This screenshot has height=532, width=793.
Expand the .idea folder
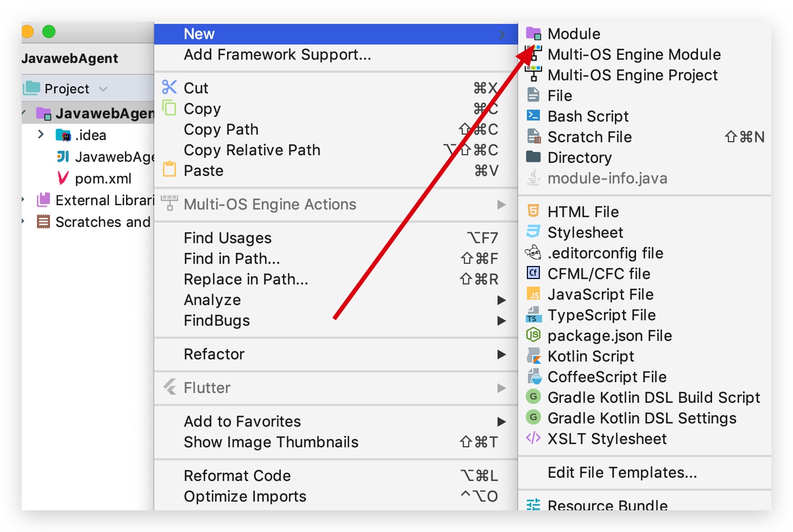pos(41,134)
